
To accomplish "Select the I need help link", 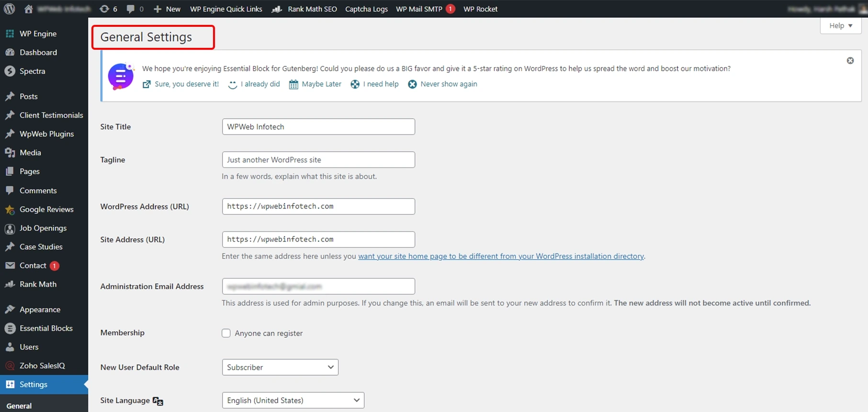I will click(x=381, y=84).
